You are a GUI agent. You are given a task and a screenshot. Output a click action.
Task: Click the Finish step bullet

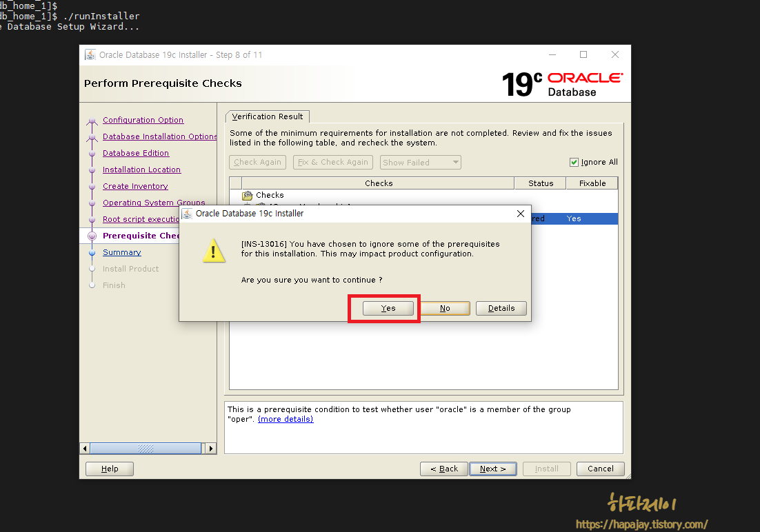tap(92, 285)
